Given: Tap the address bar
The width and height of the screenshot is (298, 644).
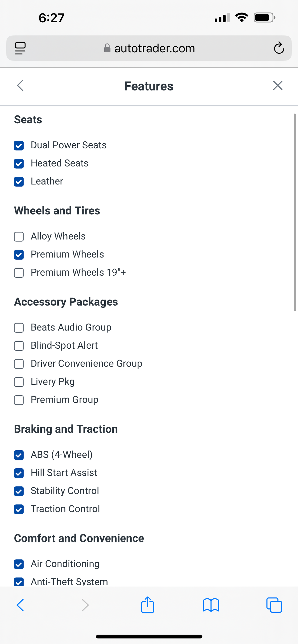Looking at the screenshot, I should 155,48.
